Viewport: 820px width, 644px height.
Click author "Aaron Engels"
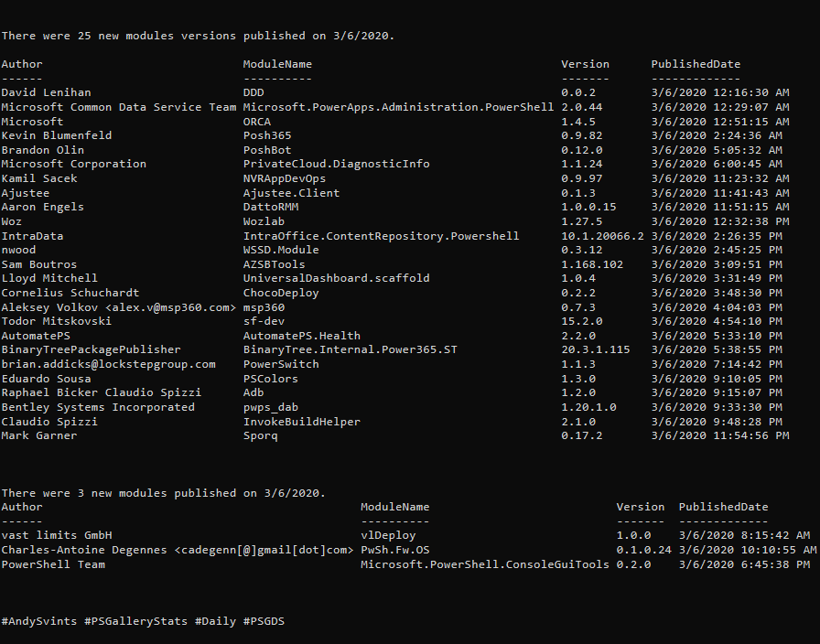(42, 207)
